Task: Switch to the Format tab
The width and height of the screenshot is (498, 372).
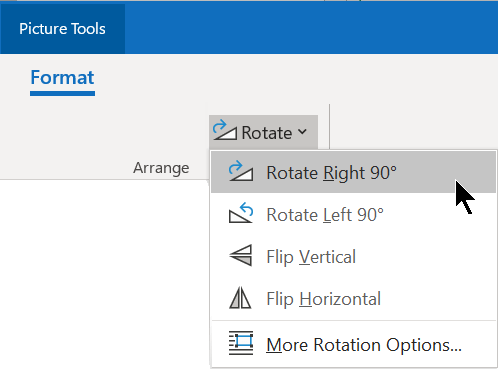Action: [x=62, y=78]
